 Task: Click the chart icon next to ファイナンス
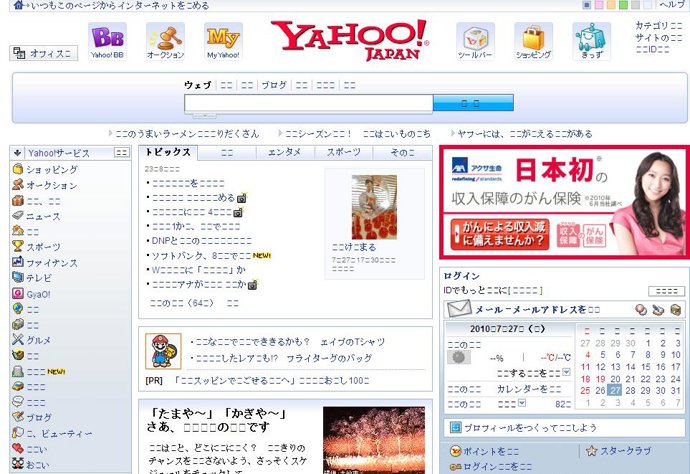18,262
